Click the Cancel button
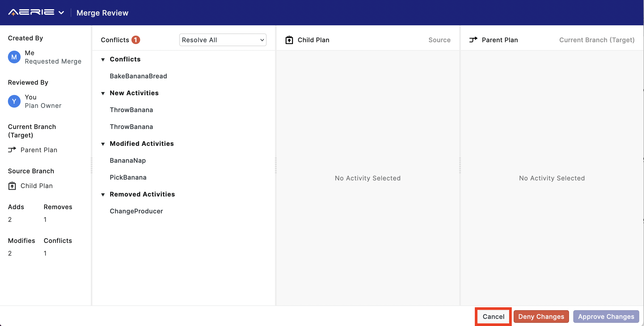 (493, 317)
